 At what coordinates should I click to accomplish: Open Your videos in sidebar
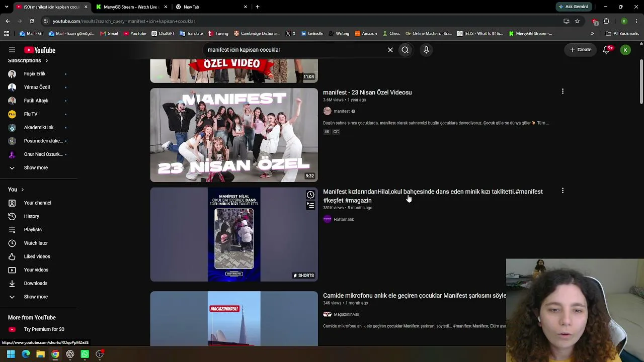(36, 270)
